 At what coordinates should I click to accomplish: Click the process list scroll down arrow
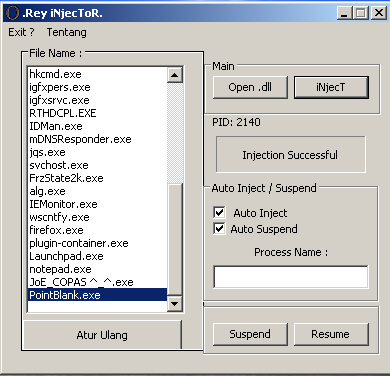coord(175,304)
